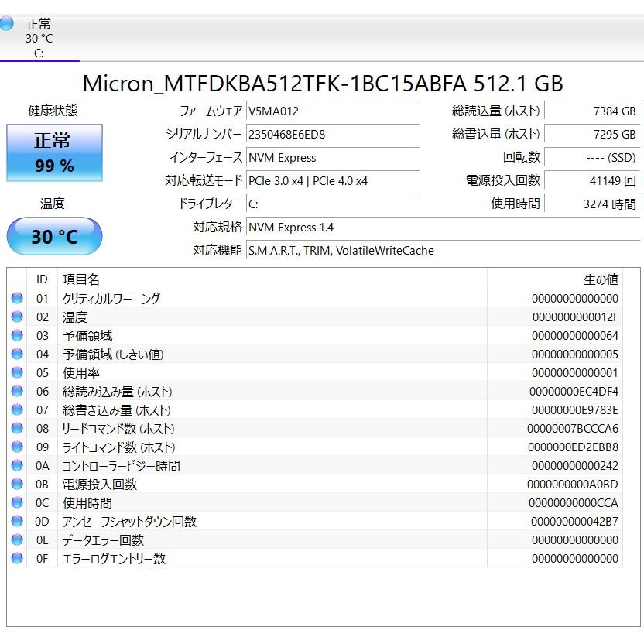Click the 対応転送モード label
This screenshot has height=644, width=644.
click(204, 180)
